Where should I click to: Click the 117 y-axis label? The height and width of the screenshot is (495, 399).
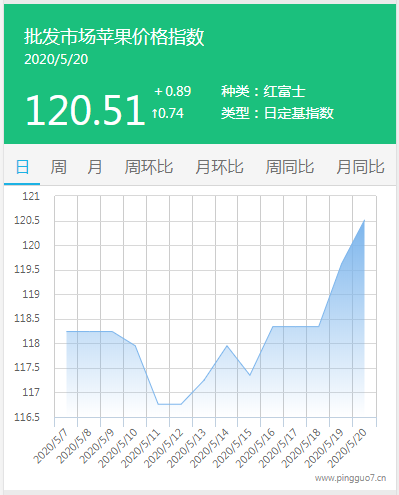click(x=31, y=392)
